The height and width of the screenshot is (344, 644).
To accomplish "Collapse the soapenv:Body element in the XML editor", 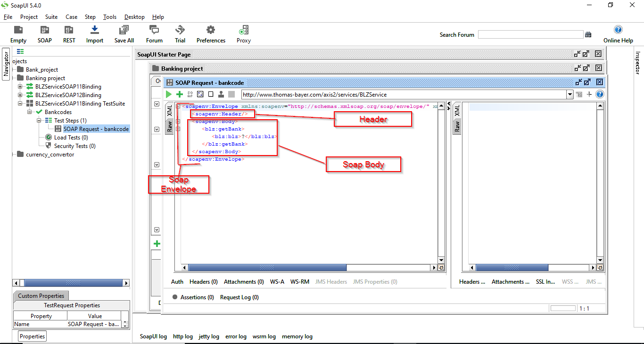I will click(178, 121).
